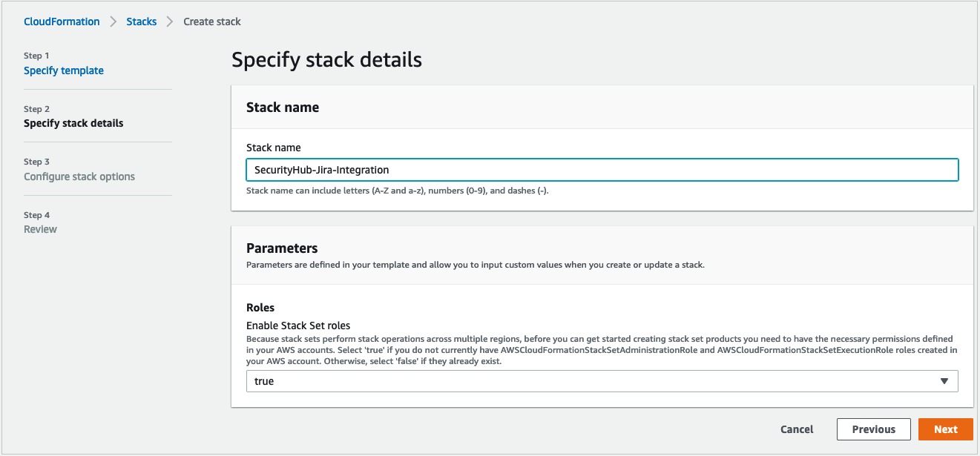Cancel the stack creation

(x=796, y=429)
